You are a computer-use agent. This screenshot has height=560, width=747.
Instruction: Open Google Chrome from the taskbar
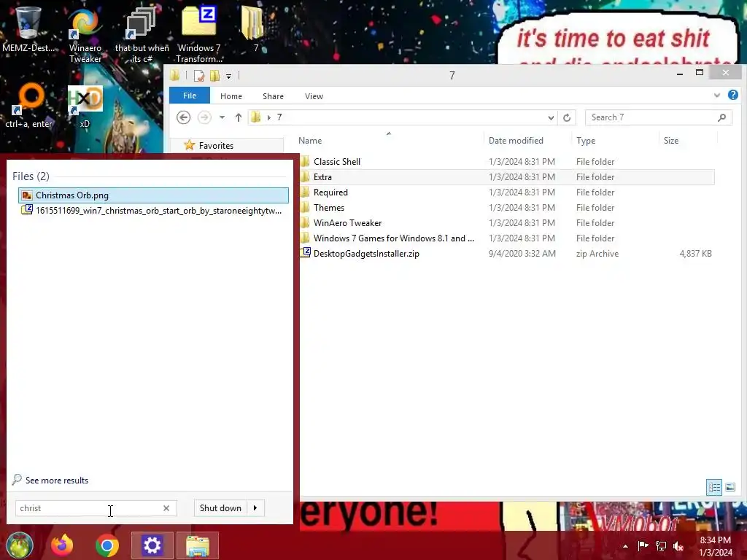[x=107, y=545]
